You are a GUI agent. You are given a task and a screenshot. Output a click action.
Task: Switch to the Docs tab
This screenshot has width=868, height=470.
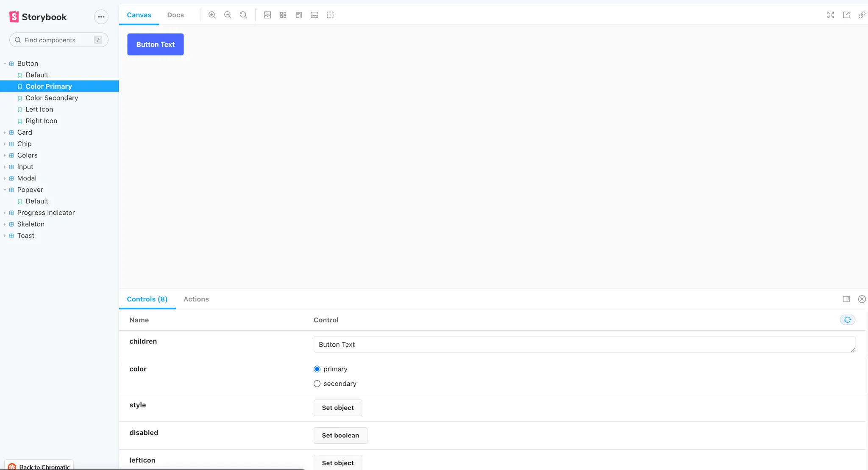tap(175, 15)
